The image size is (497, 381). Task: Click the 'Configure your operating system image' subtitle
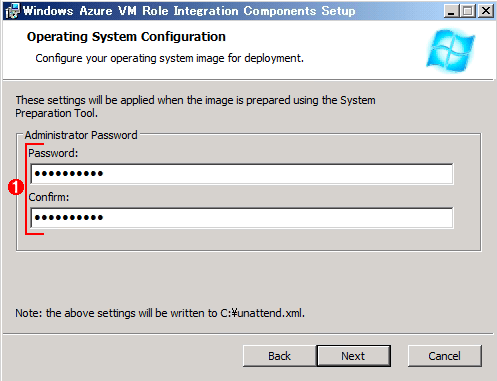(169, 58)
